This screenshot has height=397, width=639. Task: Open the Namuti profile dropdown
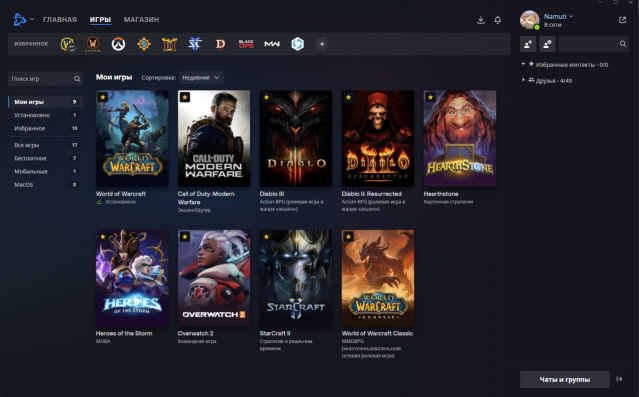(558, 16)
